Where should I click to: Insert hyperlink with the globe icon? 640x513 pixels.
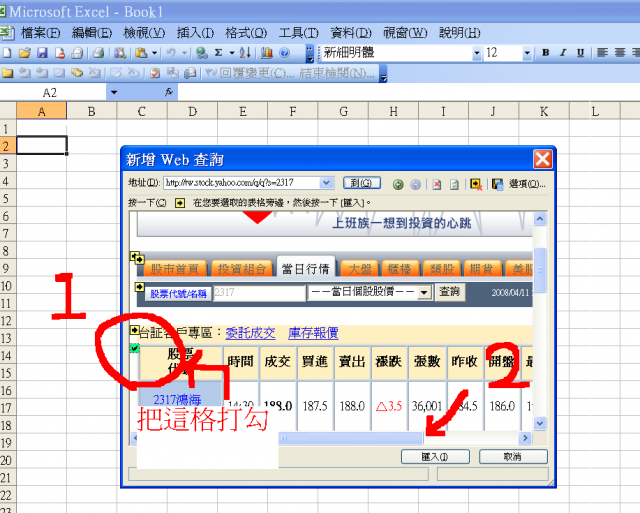(x=202, y=53)
